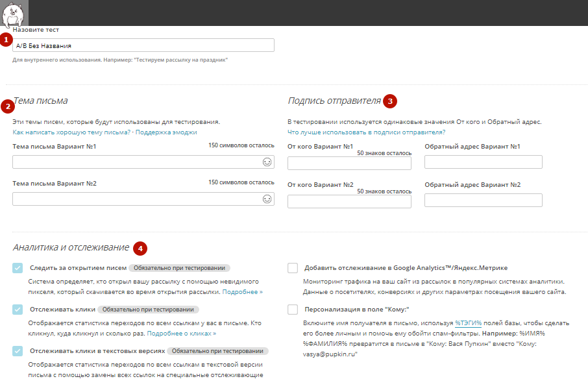Click the red step 2 badge
The height and width of the screenshot is (379, 588).
[x=6, y=106]
